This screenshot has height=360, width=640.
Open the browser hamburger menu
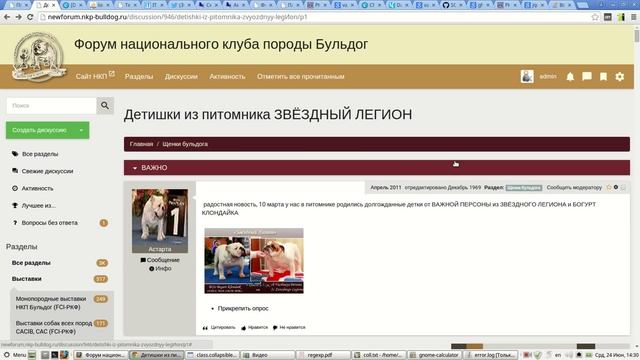633,17
